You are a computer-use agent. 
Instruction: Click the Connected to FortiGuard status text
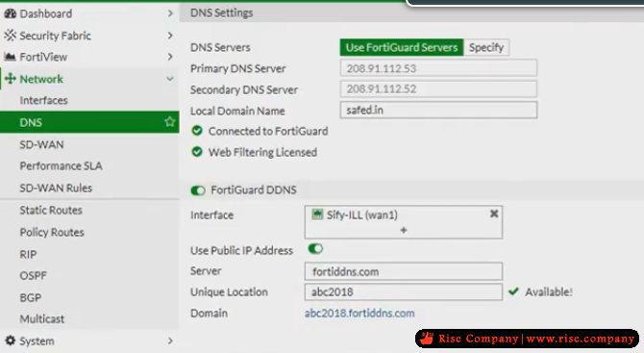pyautogui.click(x=268, y=131)
